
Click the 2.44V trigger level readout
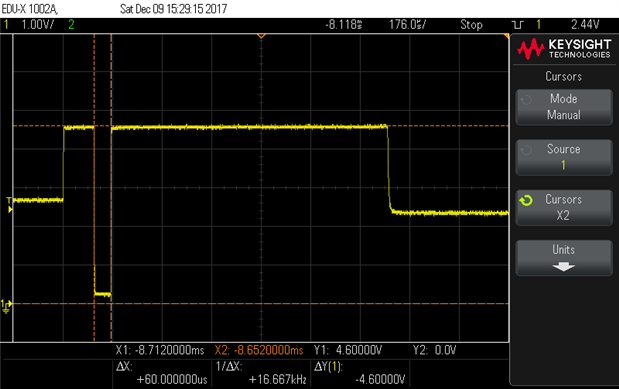click(x=585, y=24)
